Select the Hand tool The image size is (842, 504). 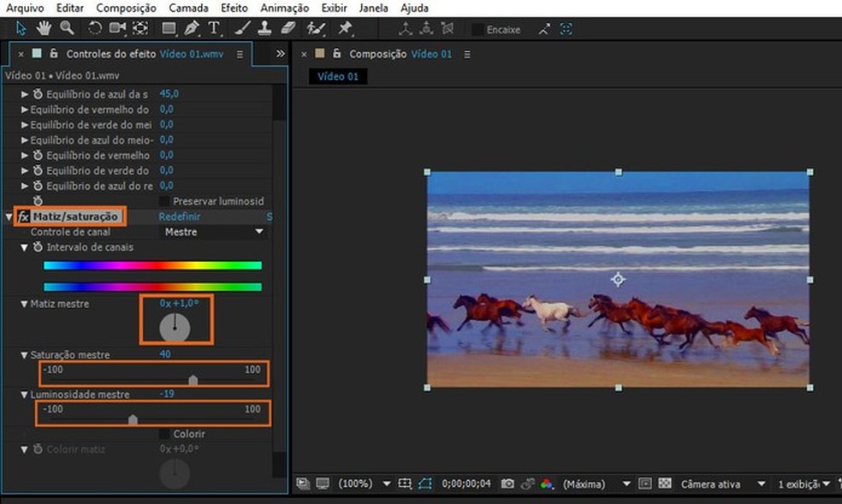[x=45, y=28]
